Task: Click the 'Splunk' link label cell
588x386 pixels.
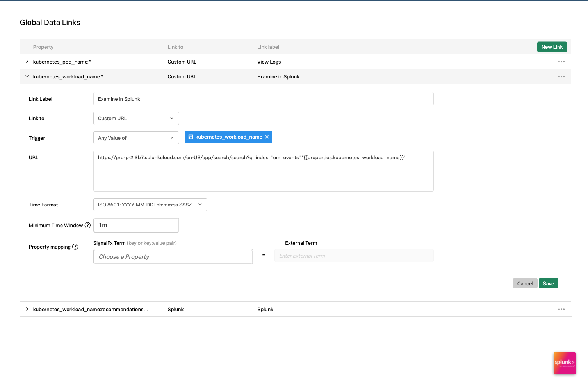Action: pyautogui.click(x=265, y=309)
